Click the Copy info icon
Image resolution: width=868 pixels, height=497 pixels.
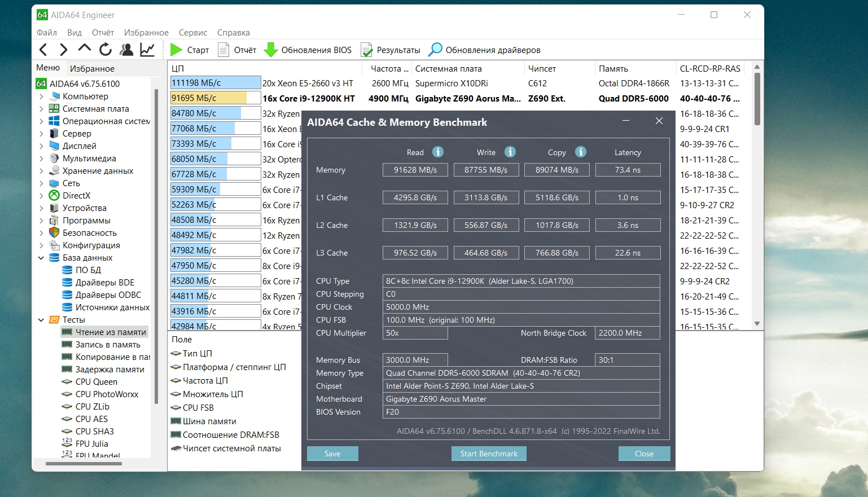(581, 152)
